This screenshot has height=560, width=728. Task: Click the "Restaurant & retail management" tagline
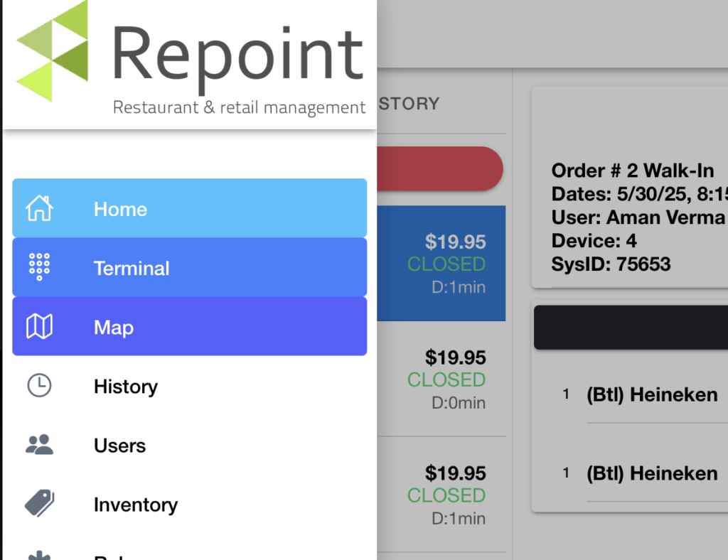click(239, 107)
